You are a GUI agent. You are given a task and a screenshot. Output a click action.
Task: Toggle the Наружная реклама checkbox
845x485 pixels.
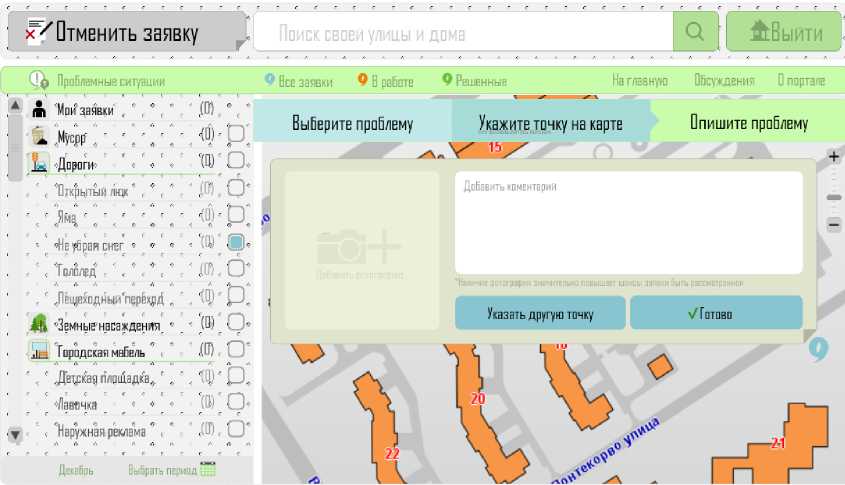coord(236,429)
